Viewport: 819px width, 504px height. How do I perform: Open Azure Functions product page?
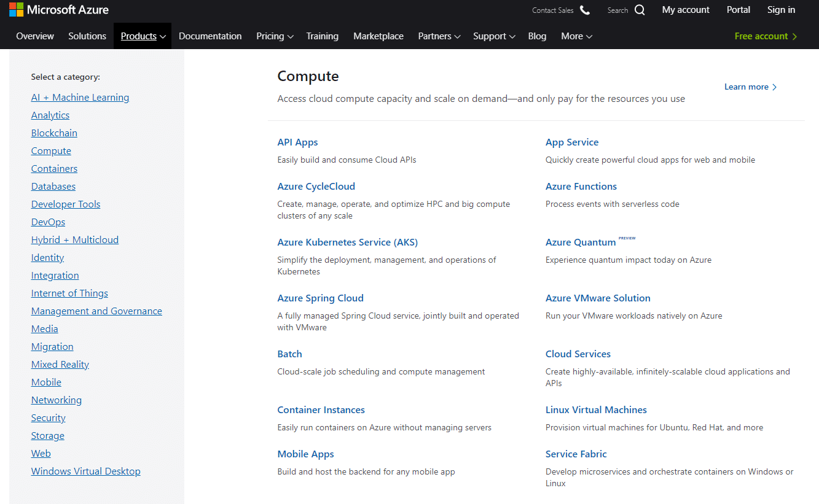click(x=581, y=186)
